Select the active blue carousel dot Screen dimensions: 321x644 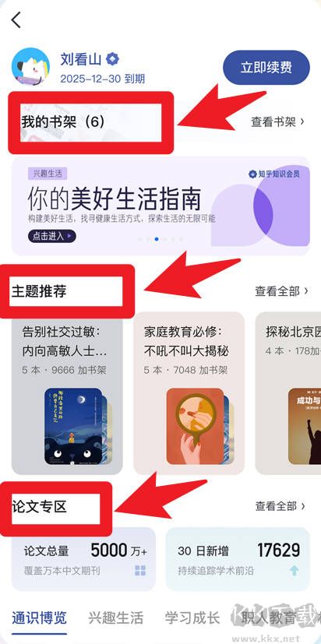(x=157, y=239)
